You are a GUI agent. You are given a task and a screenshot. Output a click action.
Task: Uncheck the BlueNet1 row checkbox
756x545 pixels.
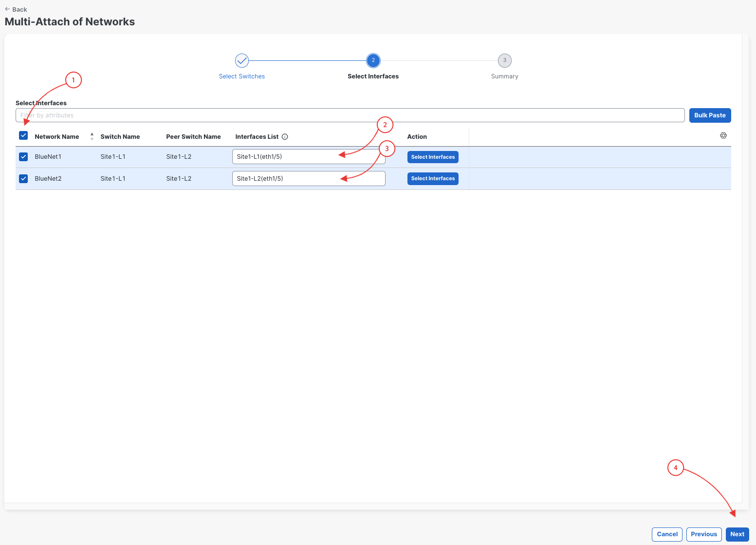pos(23,157)
